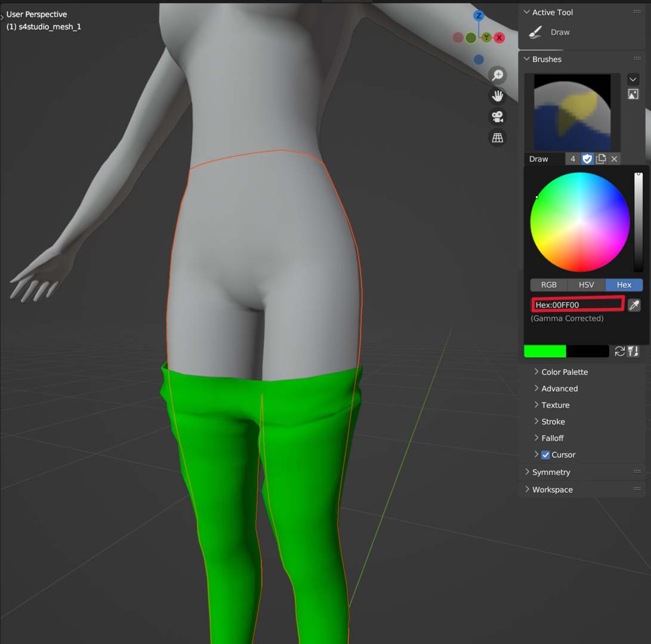The height and width of the screenshot is (644, 651).
Task: Click the Draw brush name field
Action: 544,159
